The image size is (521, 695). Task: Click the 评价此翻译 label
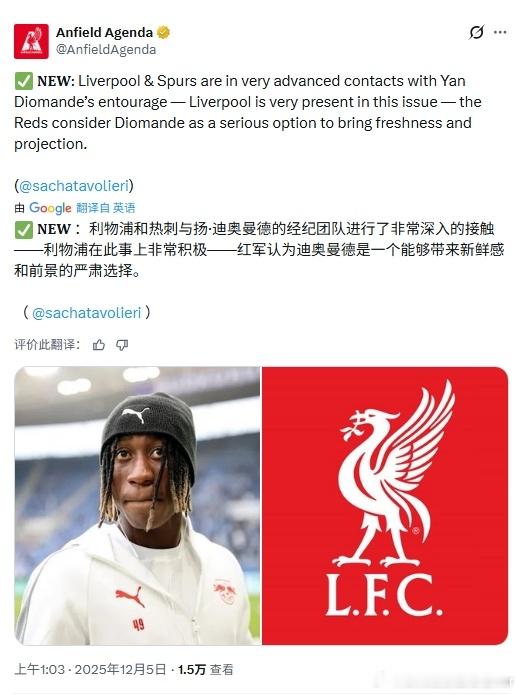click(x=47, y=345)
